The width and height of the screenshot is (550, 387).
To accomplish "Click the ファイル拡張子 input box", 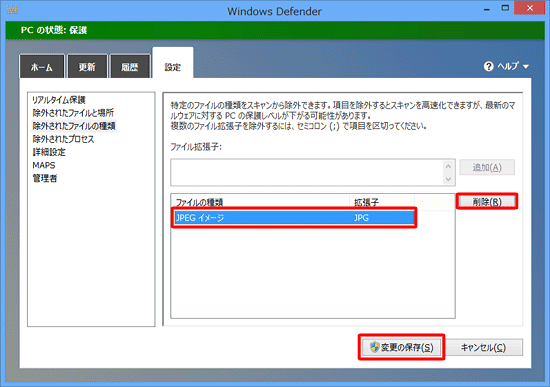I will click(x=308, y=172).
